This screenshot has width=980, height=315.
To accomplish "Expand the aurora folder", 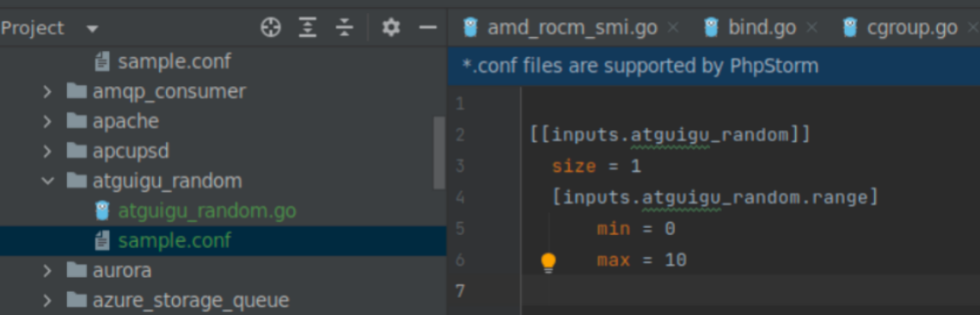I will [47, 270].
